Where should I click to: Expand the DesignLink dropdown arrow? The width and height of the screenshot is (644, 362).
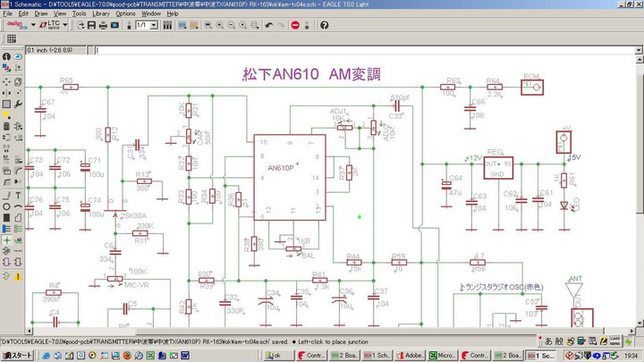pos(32,25)
